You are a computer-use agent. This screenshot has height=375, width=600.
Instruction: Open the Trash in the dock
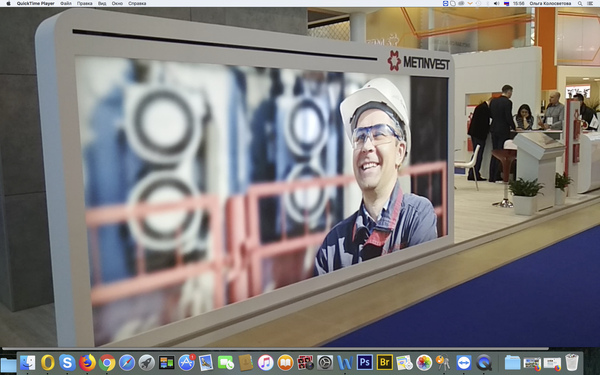572,362
